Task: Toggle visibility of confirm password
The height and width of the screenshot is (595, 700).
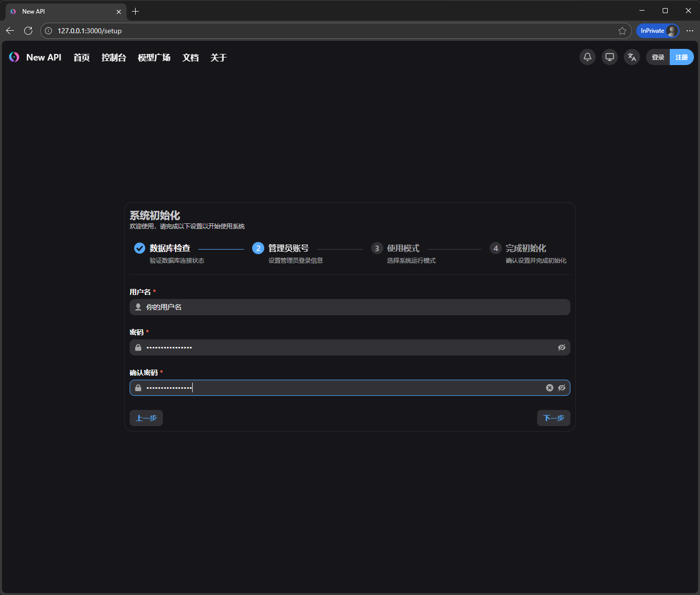Action: pos(562,388)
